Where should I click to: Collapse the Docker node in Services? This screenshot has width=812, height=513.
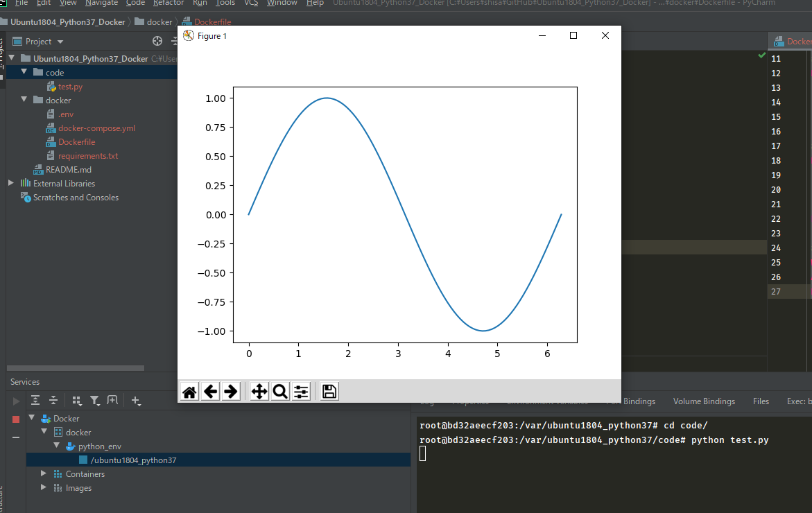pyautogui.click(x=32, y=418)
